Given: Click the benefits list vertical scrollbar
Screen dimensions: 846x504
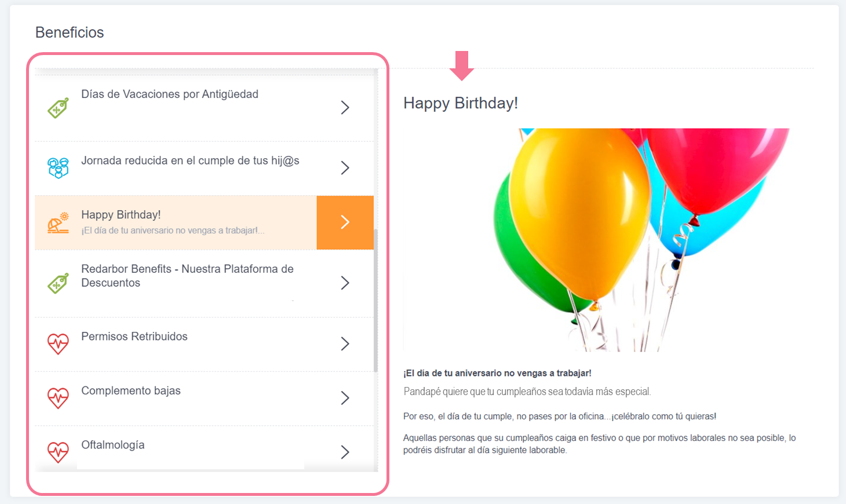Looking at the screenshot, I should 375,300.
